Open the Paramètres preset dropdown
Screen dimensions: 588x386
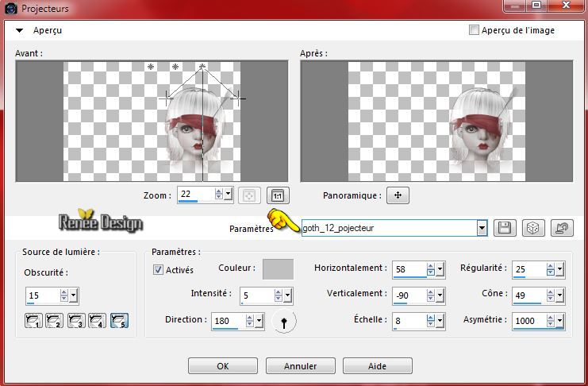coord(482,228)
